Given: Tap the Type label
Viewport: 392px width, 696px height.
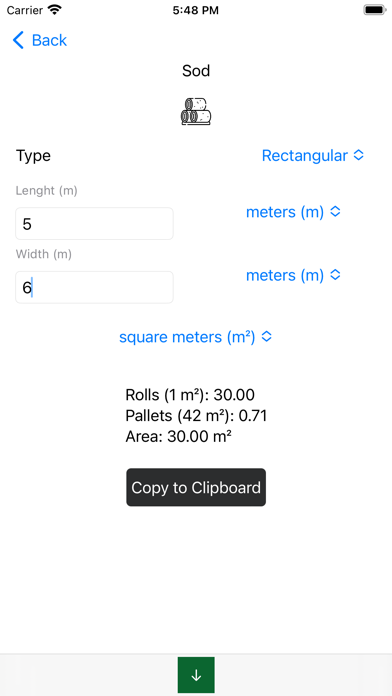Looking at the screenshot, I should point(33,156).
